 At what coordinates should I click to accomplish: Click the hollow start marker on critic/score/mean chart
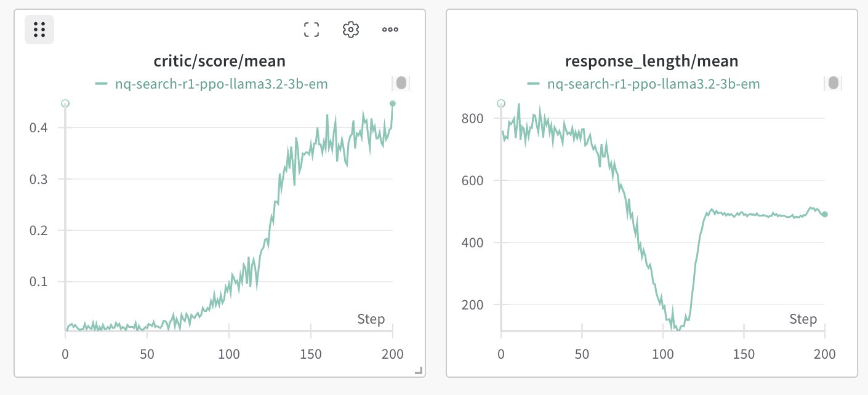pos(65,103)
